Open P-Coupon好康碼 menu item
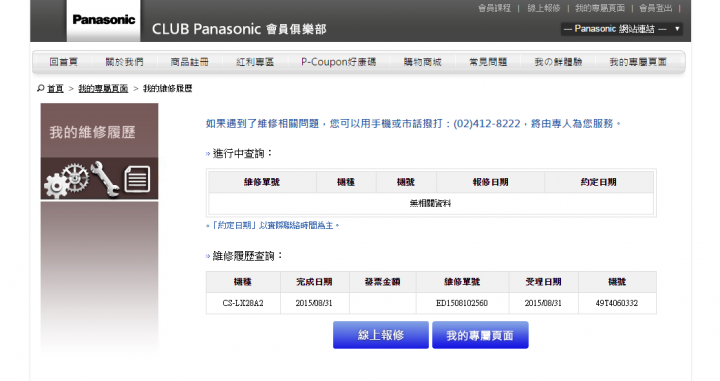Screen dimensions: 720x381 click(338, 62)
